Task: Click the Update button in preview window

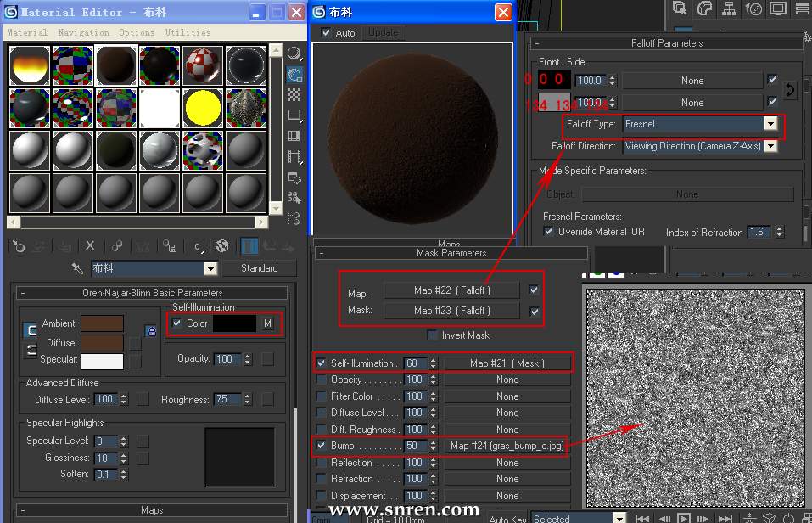Action: point(384,32)
